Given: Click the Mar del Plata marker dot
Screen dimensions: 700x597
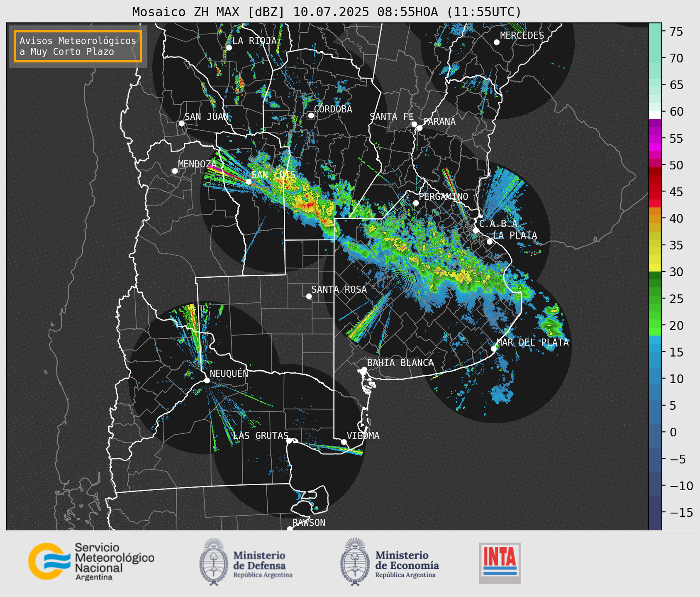Looking at the screenshot, I should 493,349.
